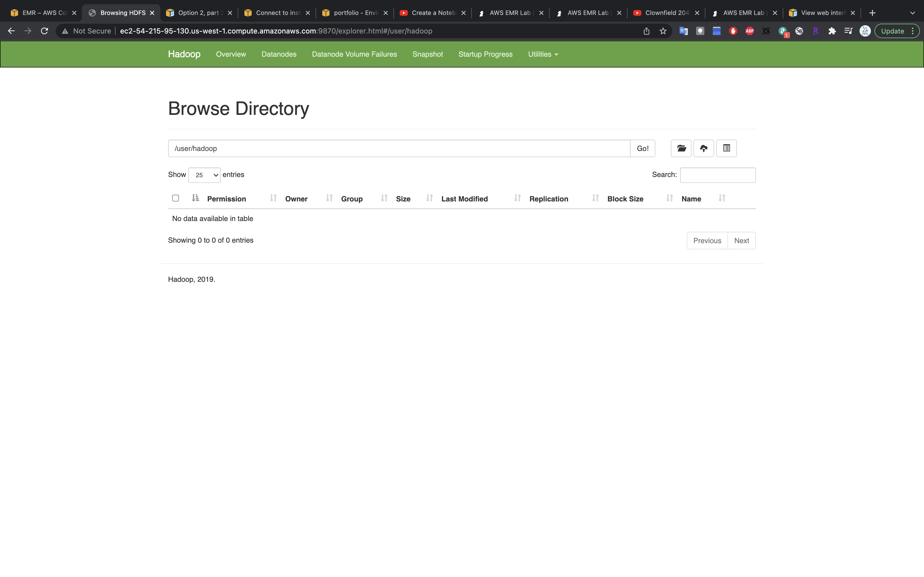The image size is (924, 577).
Task: Open the Datanodes navigation item
Action: [279, 54]
